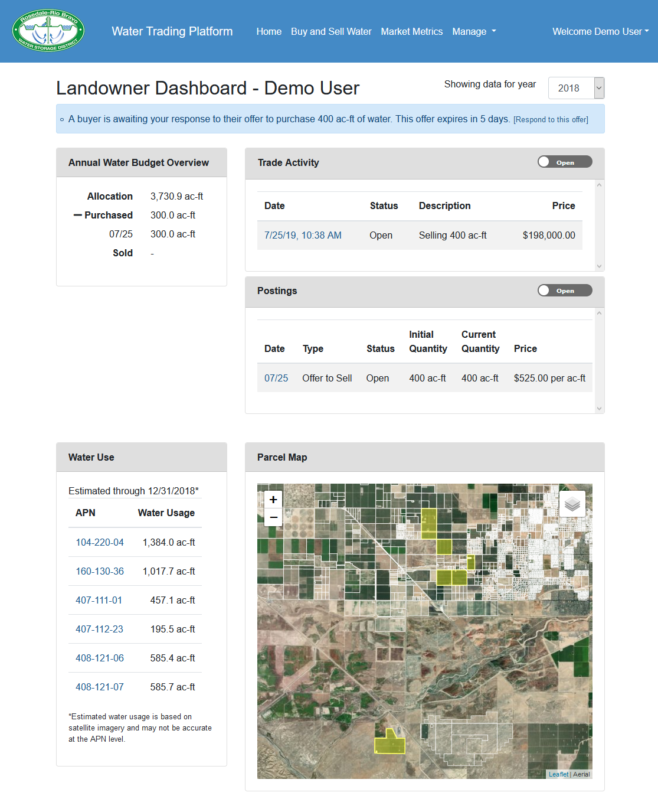Go to Buy and Sell Water page
The height and width of the screenshot is (812, 658).
[331, 31]
